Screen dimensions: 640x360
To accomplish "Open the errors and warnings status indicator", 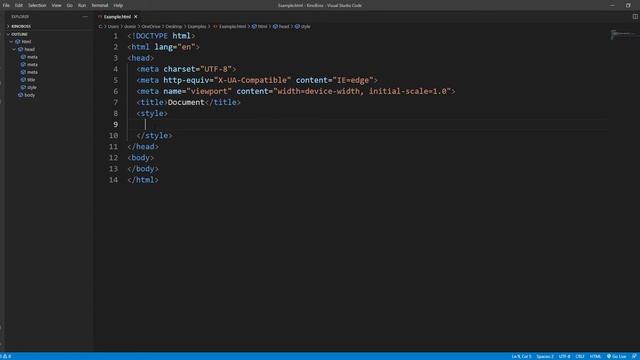I will click(6, 356).
